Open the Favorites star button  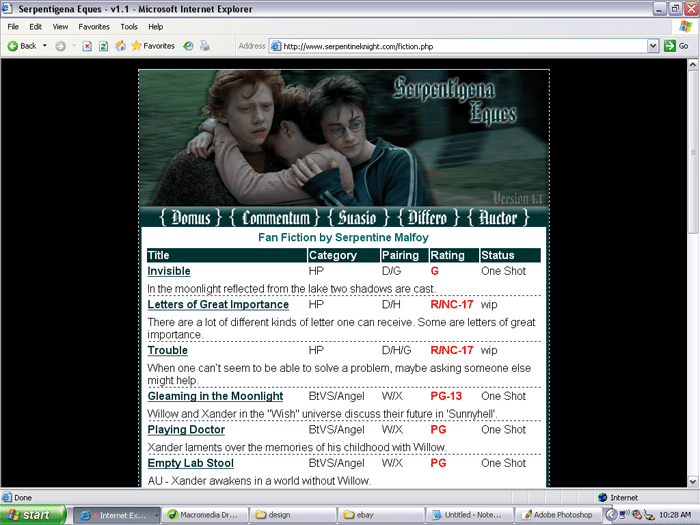[x=153, y=46]
